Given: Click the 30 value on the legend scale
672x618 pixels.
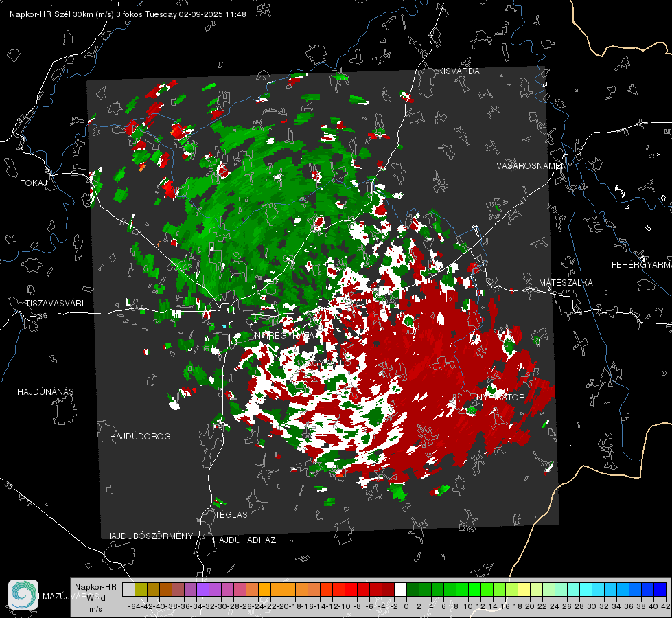Looking at the screenshot, I should click(592, 606).
